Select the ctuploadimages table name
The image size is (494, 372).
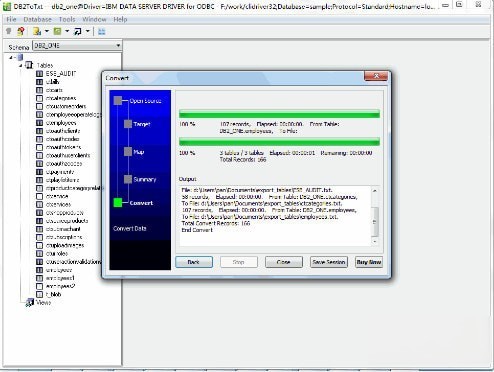coord(65,245)
